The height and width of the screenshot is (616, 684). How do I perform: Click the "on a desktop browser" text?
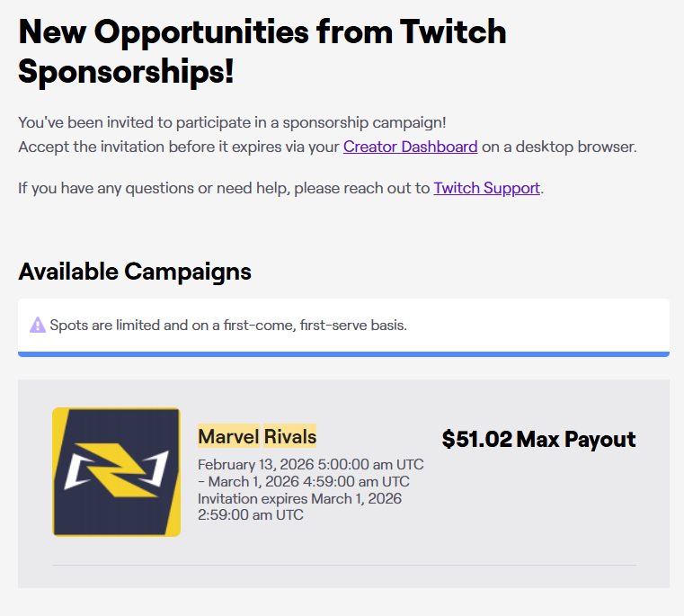(558, 147)
